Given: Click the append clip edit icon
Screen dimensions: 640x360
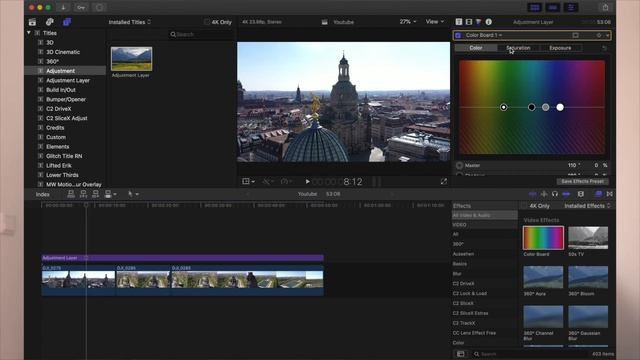Looking at the screenshot, I should coord(96,194).
